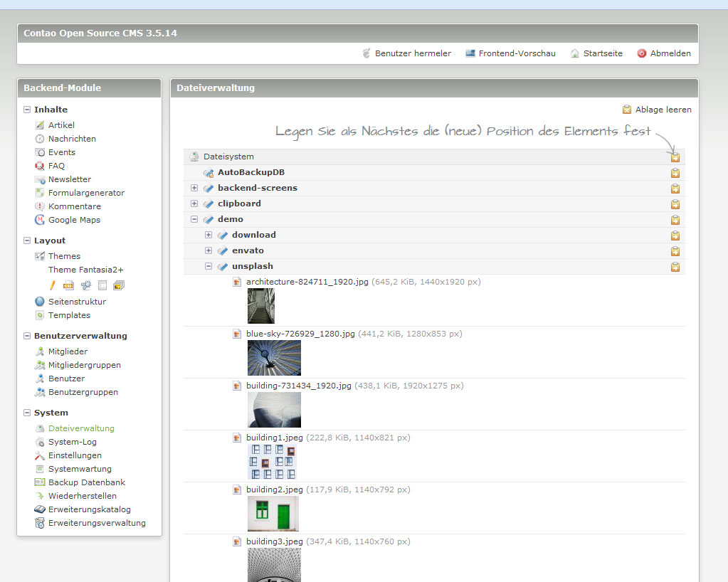
Task: Click Abmelden to log out
Action: tap(670, 53)
